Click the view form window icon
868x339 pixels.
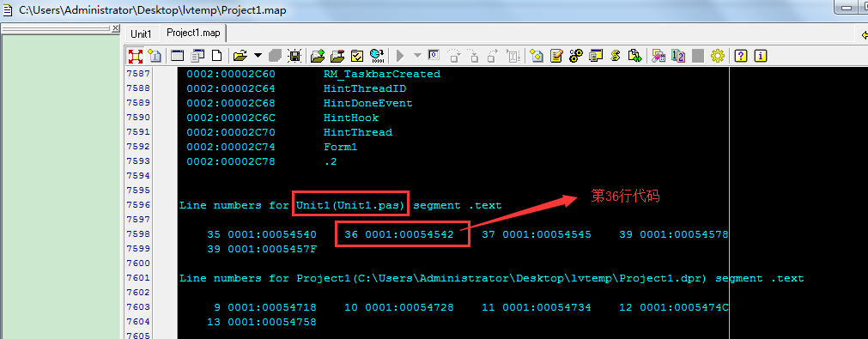(x=177, y=55)
